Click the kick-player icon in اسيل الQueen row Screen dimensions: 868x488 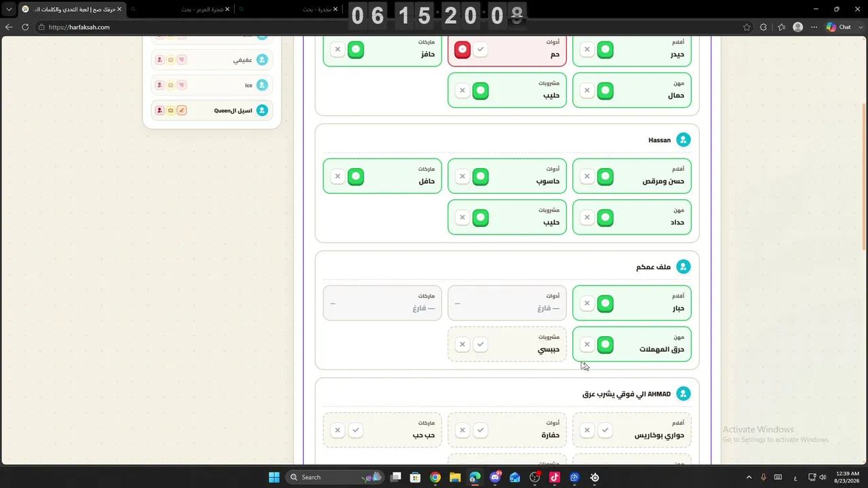(159, 110)
